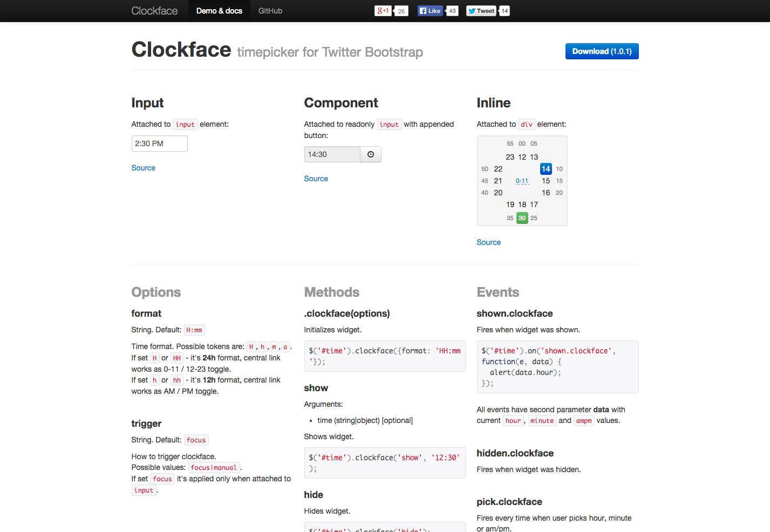Pick hour 16 on the inline clockface
Image resolution: width=770 pixels, height=532 pixels.
[x=546, y=193]
